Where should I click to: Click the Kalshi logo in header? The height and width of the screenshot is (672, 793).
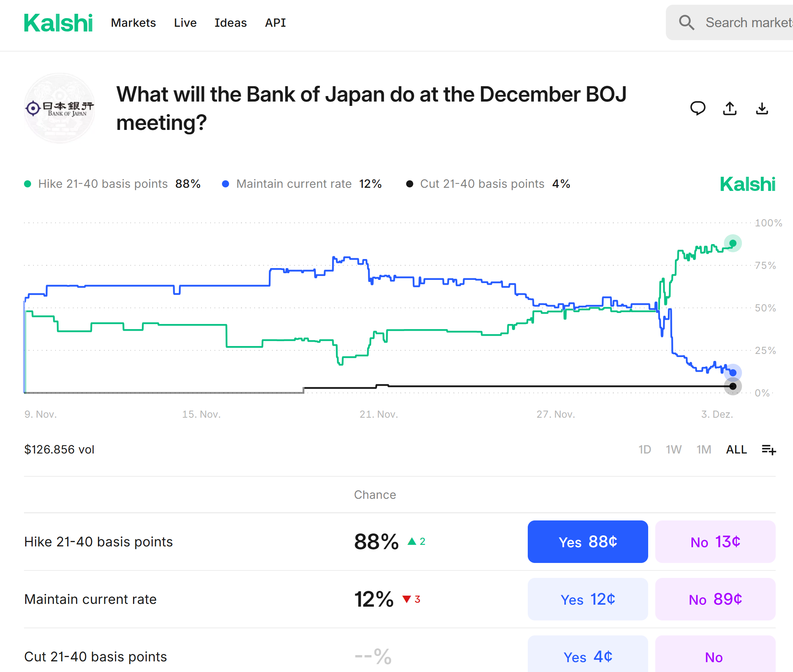coord(58,23)
